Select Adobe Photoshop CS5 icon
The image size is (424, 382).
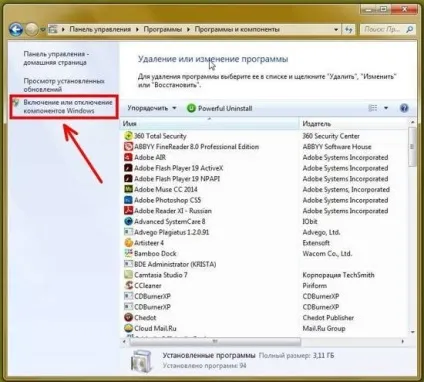click(128, 200)
